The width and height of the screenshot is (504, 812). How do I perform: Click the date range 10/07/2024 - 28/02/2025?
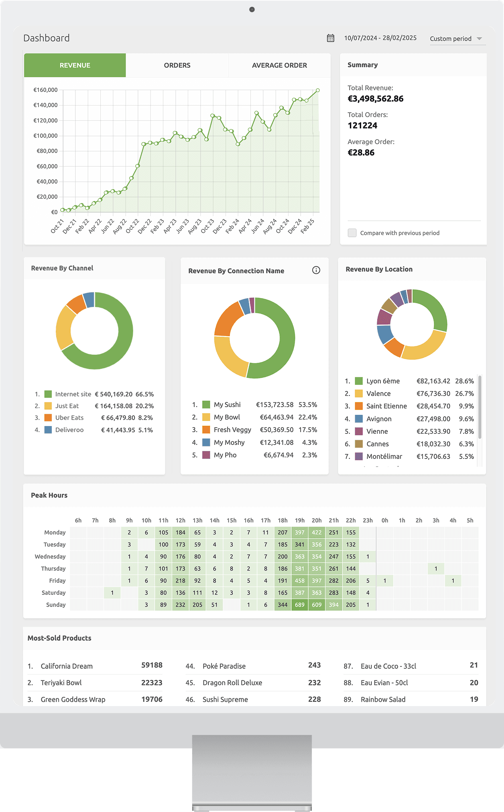[380, 38]
